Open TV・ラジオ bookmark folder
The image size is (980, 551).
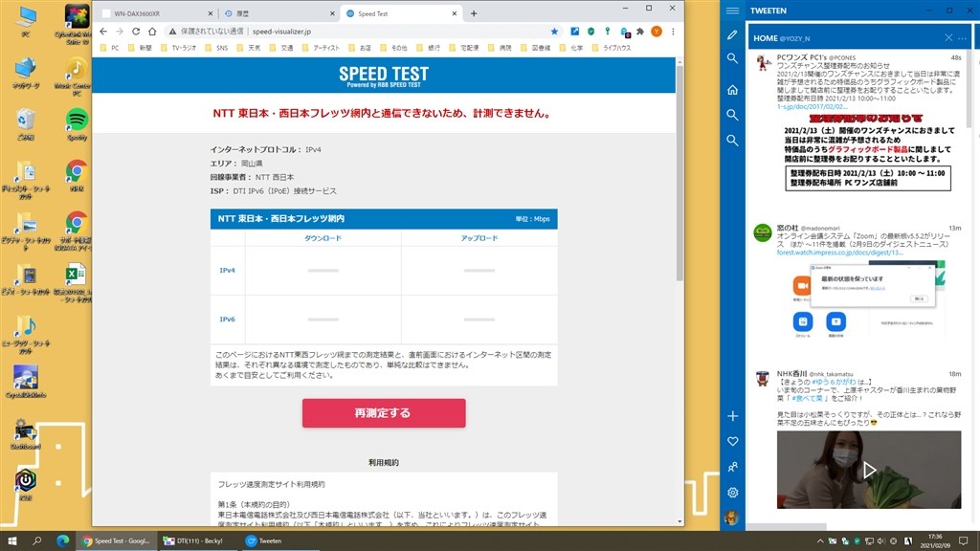178,48
